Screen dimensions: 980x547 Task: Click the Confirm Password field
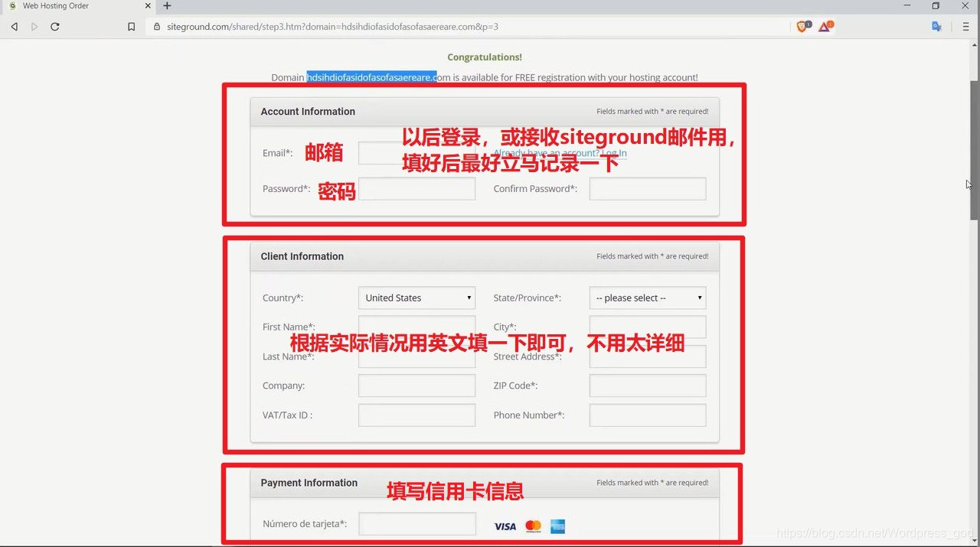pyautogui.click(x=648, y=189)
